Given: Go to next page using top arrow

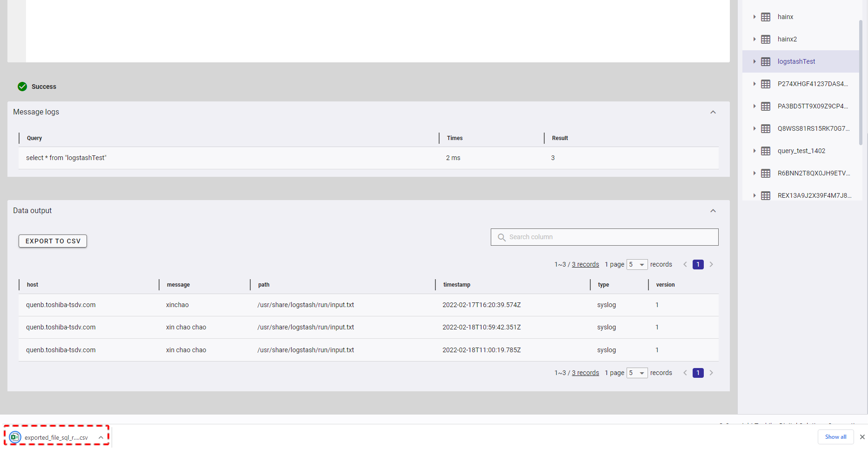Looking at the screenshot, I should pos(711,265).
